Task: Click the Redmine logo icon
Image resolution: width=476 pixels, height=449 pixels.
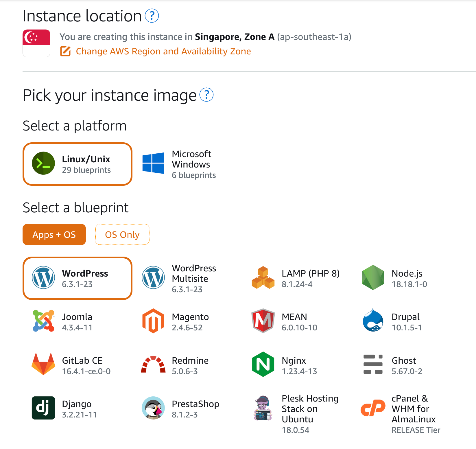Action: tap(153, 364)
